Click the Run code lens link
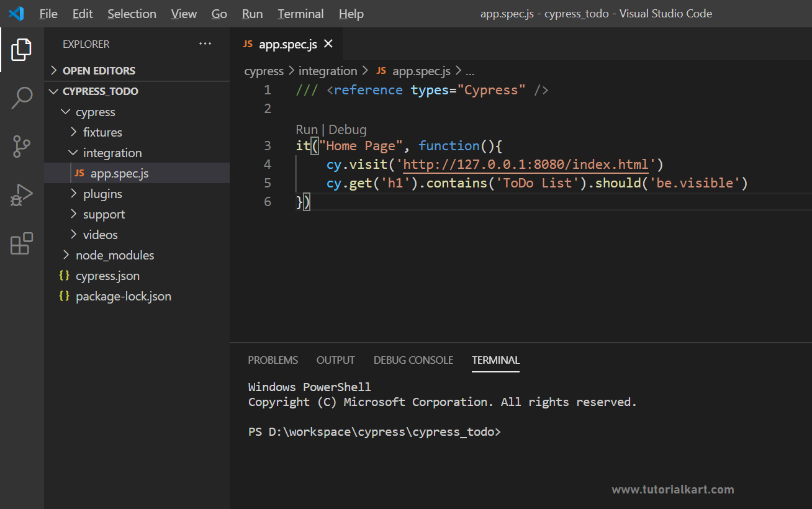 [x=306, y=130]
